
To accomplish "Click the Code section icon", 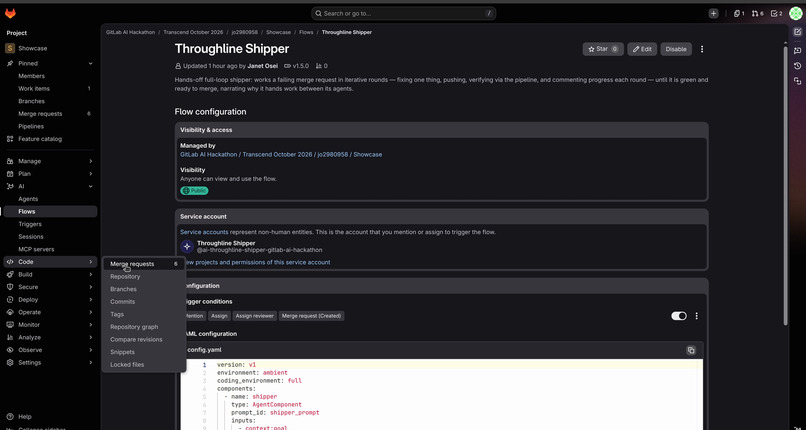I will pyautogui.click(x=9, y=262).
